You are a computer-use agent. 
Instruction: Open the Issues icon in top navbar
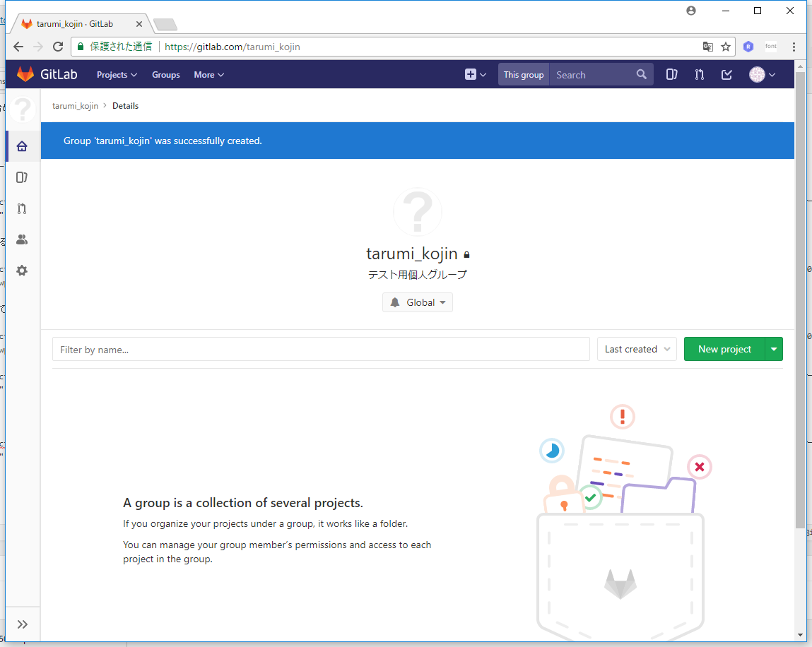[671, 74]
